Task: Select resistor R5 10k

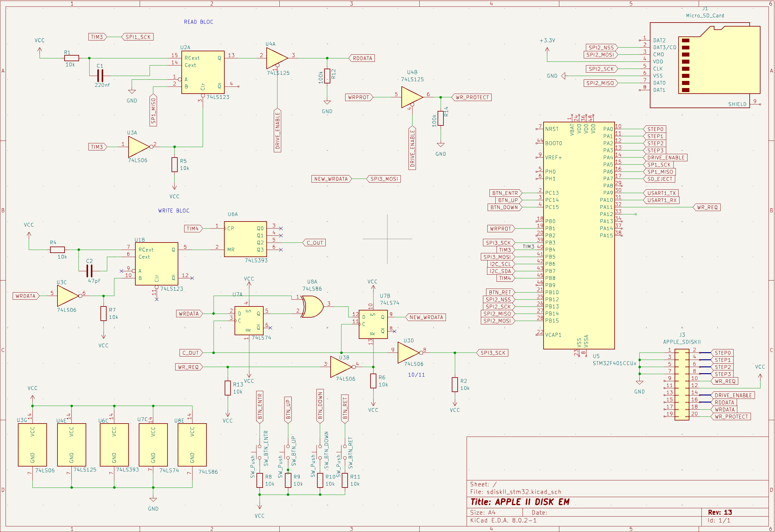Action: pyautogui.click(x=174, y=165)
